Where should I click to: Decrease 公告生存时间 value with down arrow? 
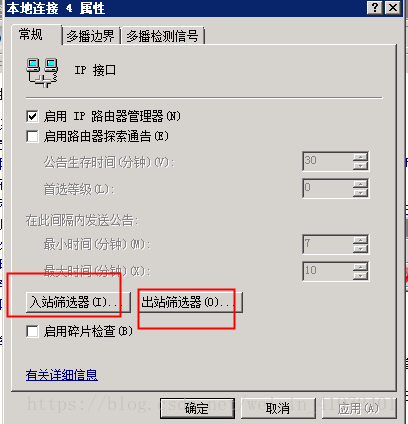pos(360,165)
